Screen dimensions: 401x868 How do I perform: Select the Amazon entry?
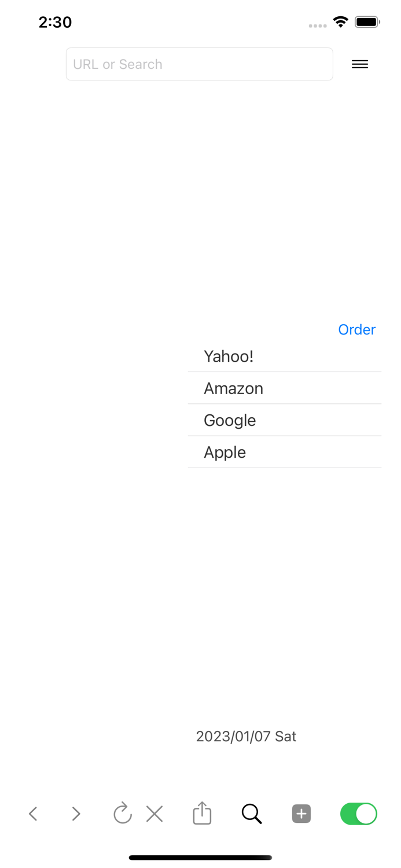pyautogui.click(x=233, y=388)
